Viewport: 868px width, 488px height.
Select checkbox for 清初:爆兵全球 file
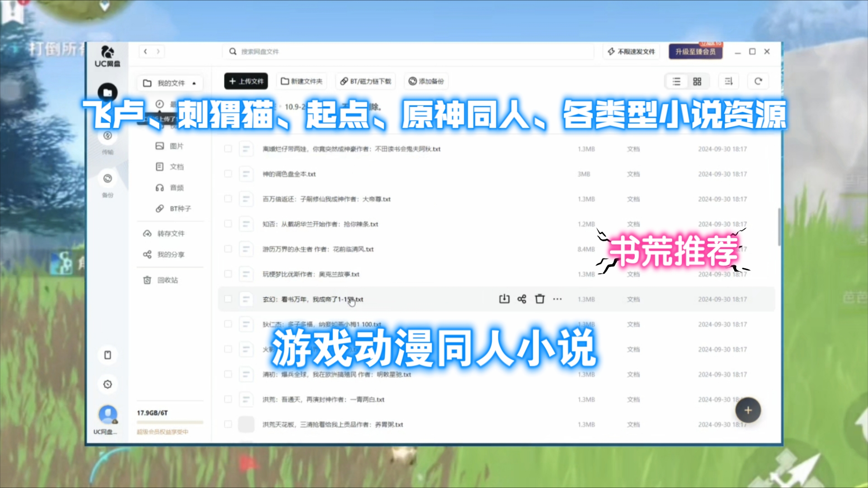pyautogui.click(x=228, y=374)
